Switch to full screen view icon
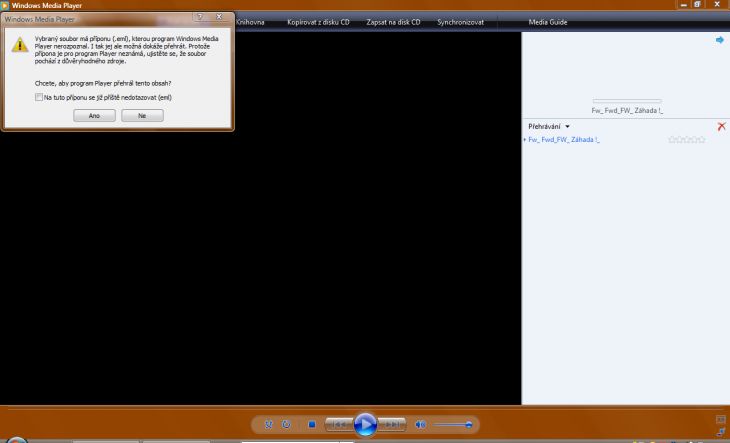This screenshot has height=443, width=730. coord(721,420)
